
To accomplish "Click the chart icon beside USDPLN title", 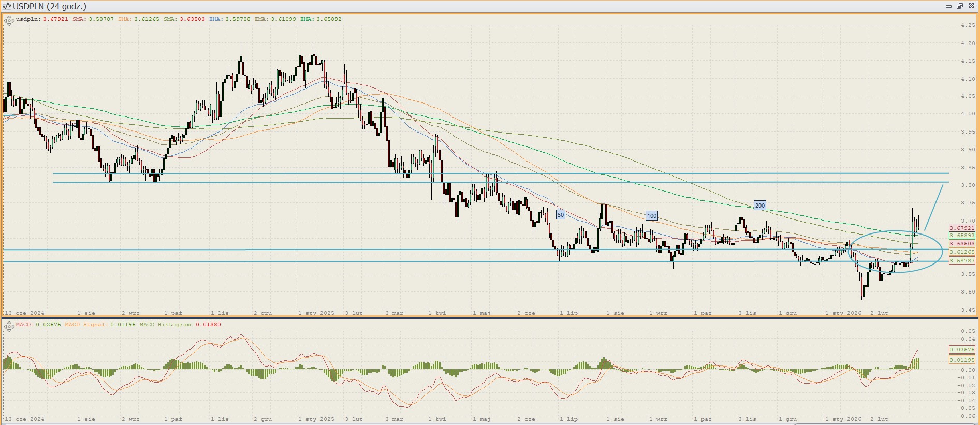I will [6, 6].
